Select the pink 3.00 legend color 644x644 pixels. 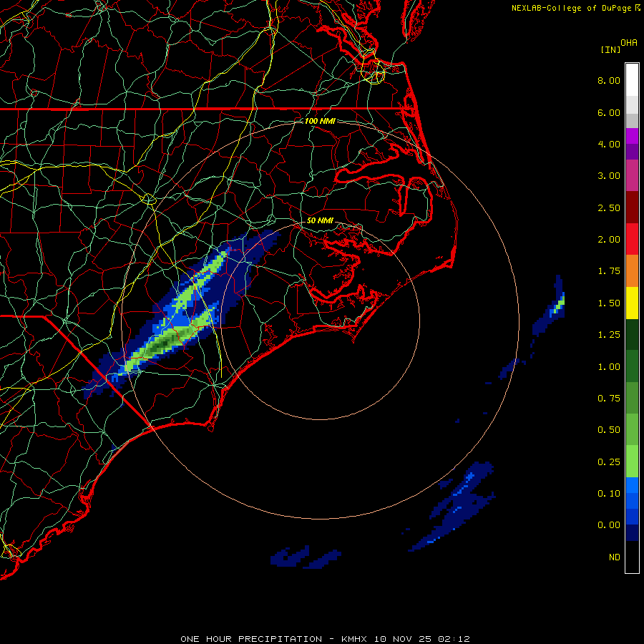tap(632, 175)
